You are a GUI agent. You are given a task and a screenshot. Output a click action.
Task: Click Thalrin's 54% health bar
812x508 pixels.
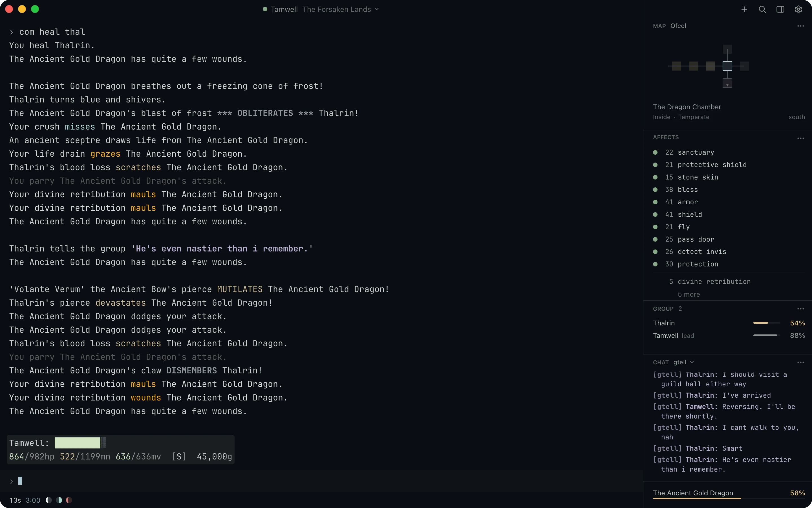pyautogui.click(x=767, y=323)
